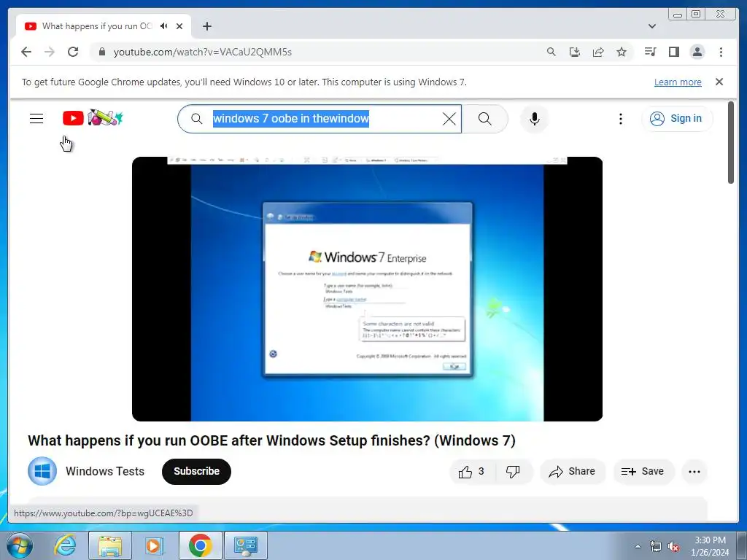Open the Windows Start menu
Image resolution: width=747 pixels, height=560 pixels.
tap(20, 545)
